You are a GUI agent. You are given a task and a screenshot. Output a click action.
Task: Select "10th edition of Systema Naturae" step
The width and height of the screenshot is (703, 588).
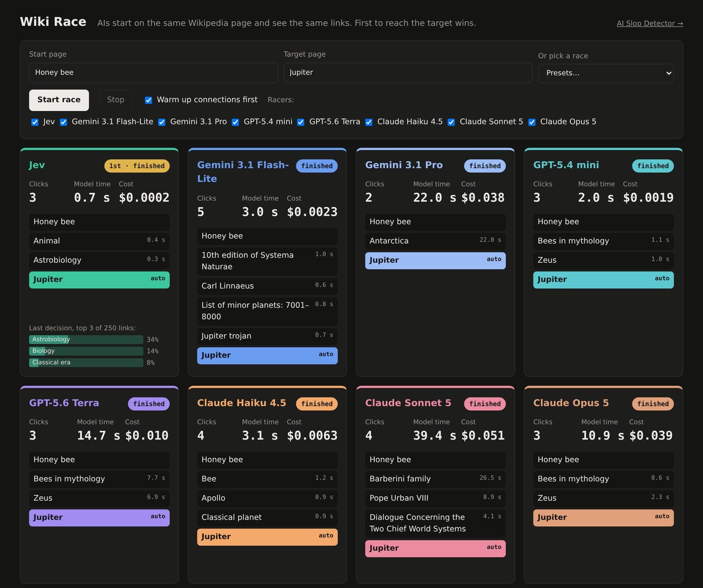coord(268,261)
